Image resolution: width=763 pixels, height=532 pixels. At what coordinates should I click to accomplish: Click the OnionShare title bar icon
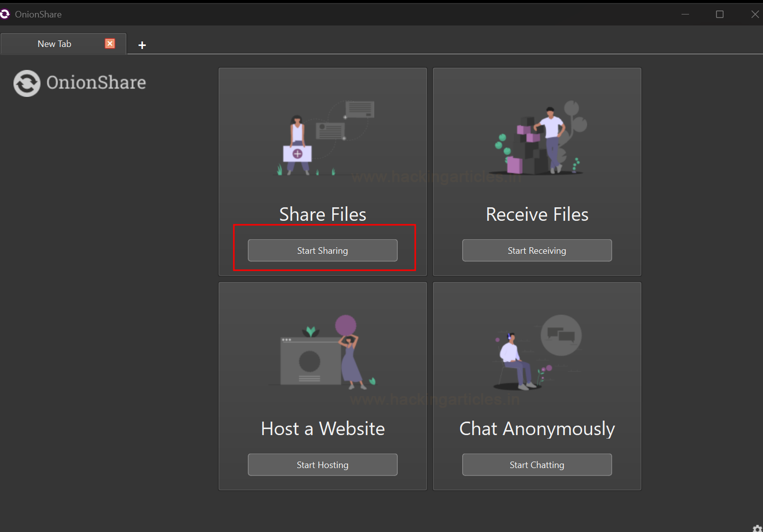click(4, 14)
